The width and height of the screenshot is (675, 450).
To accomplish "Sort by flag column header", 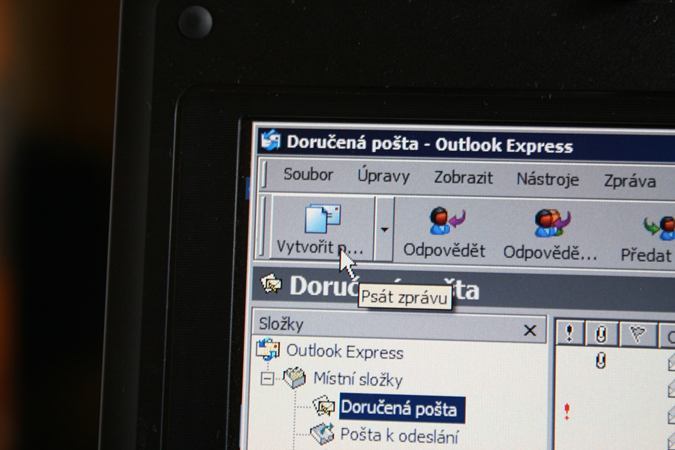I will [638, 335].
